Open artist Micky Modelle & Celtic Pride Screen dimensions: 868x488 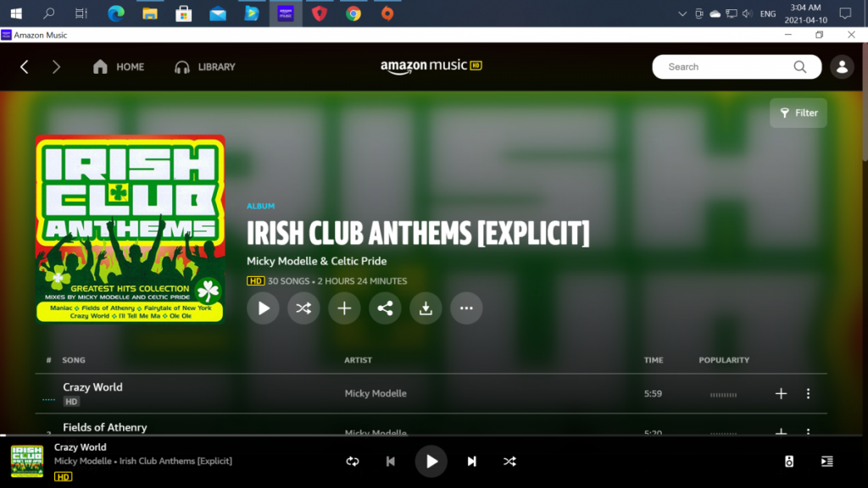[317, 261]
